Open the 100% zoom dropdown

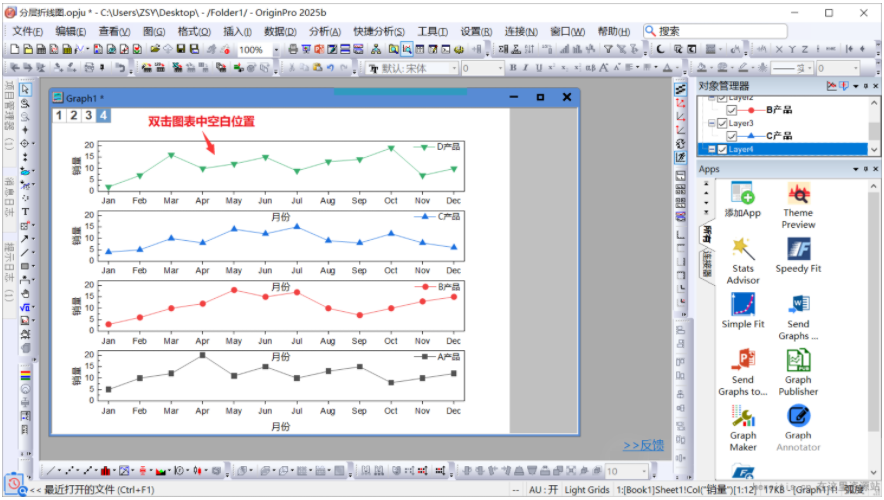[x=276, y=50]
